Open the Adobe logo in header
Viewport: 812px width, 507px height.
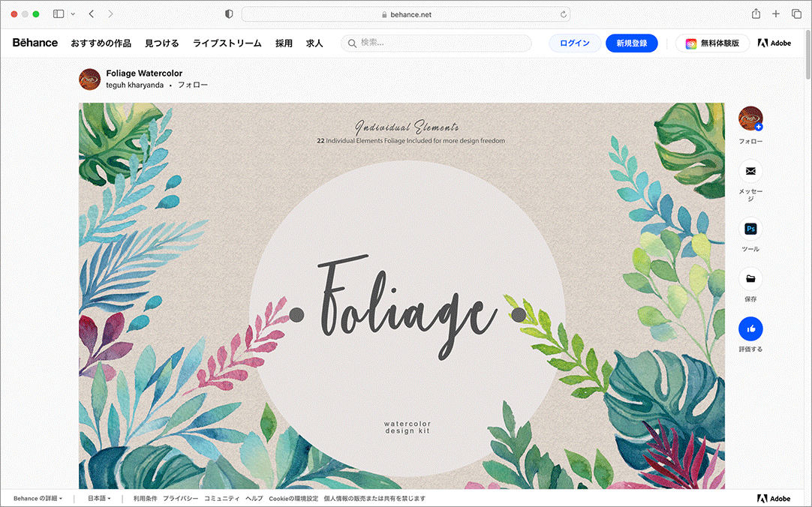click(x=774, y=43)
